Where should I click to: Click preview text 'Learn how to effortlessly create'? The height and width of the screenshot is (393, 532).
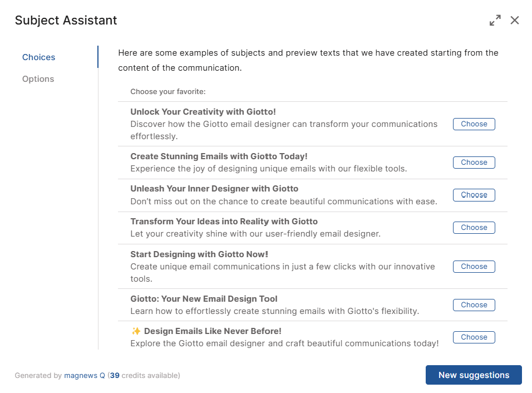(275, 311)
